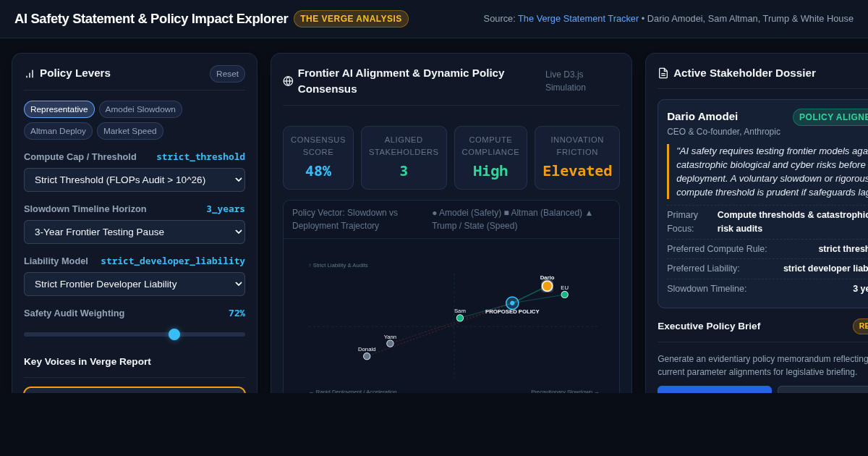Click the Key Voices in Verge Report heading

coord(88,362)
